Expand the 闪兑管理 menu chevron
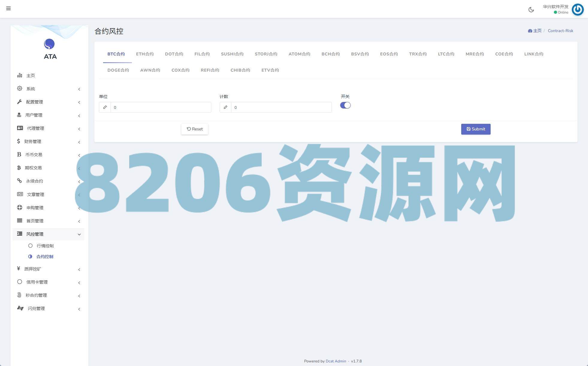 coord(79,309)
